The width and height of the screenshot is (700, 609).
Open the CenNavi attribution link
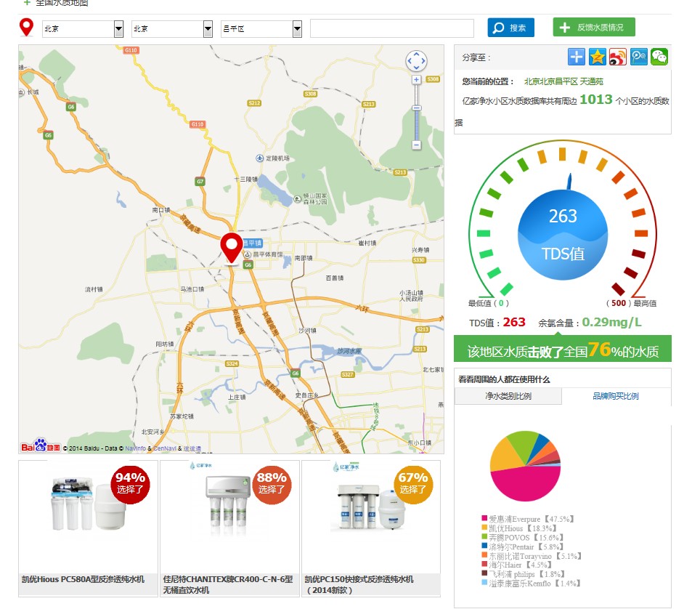click(x=165, y=448)
